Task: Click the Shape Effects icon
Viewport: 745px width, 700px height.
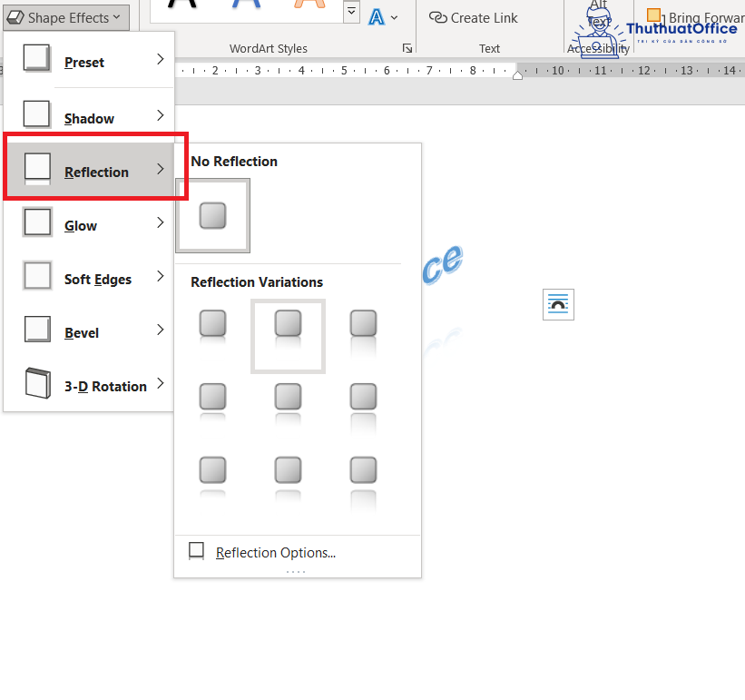Action: [15, 17]
